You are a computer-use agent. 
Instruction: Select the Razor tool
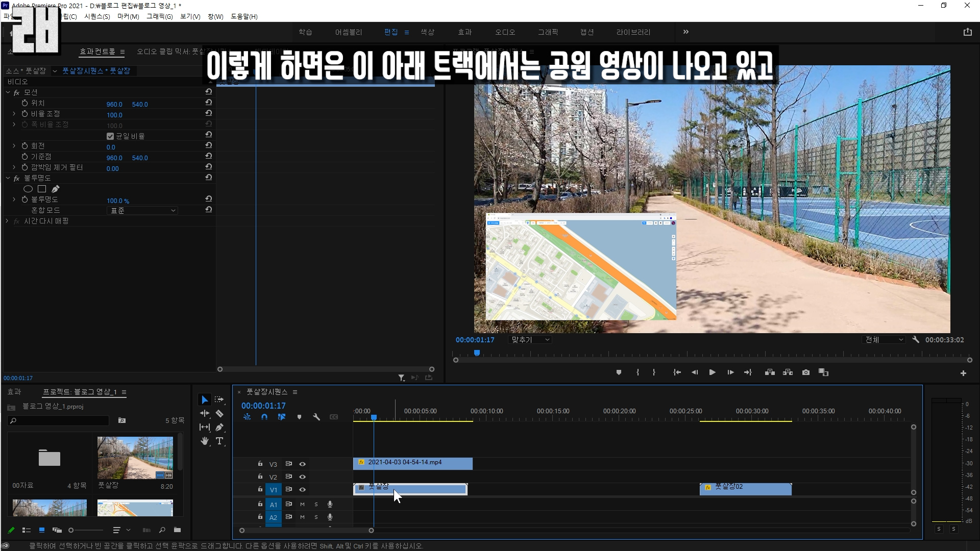point(219,414)
